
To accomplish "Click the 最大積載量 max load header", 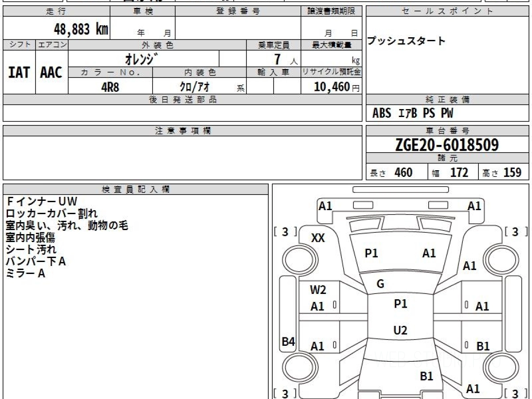I will 331,45.
